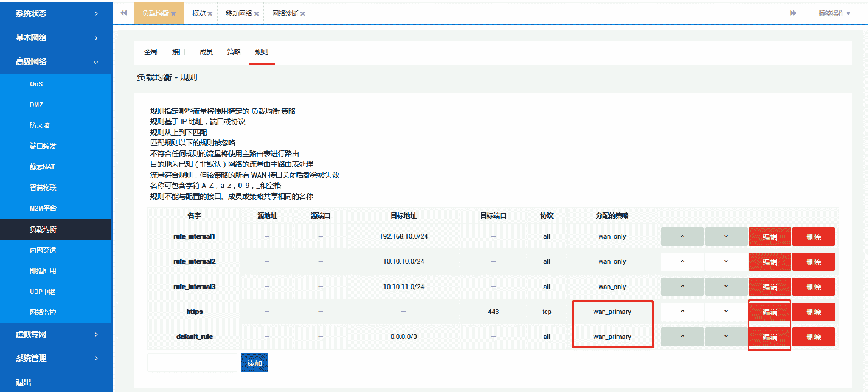Viewport: 868px width, 392px height.
Task: Move rule_internal1 down with arrow button
Action: tap(726, 236)
